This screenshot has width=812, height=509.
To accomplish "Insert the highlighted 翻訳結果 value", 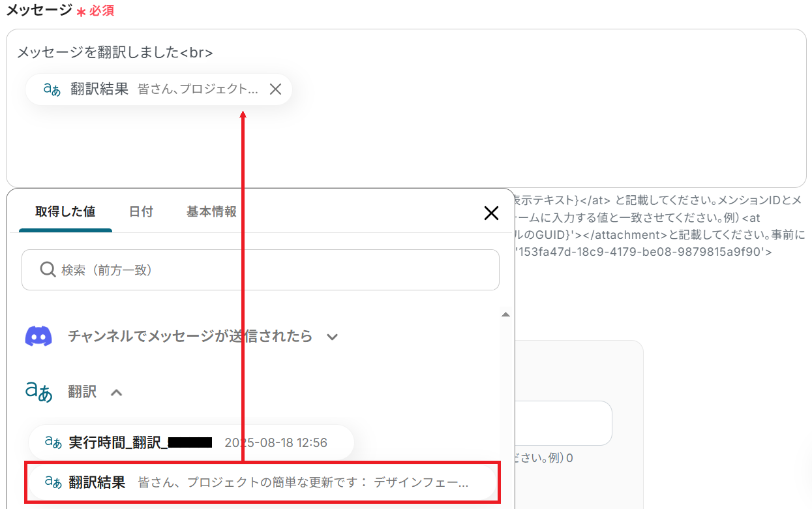I will tap(261, 484).
